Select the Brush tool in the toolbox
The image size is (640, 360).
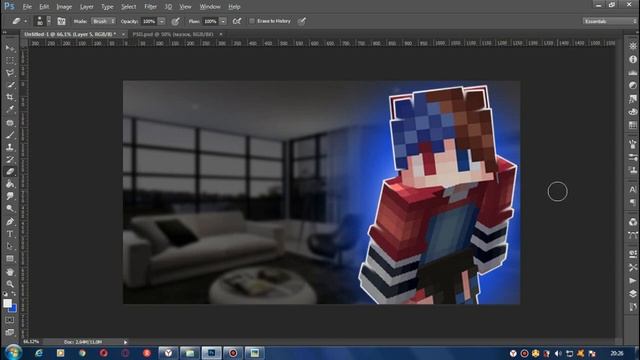(10, 135)
